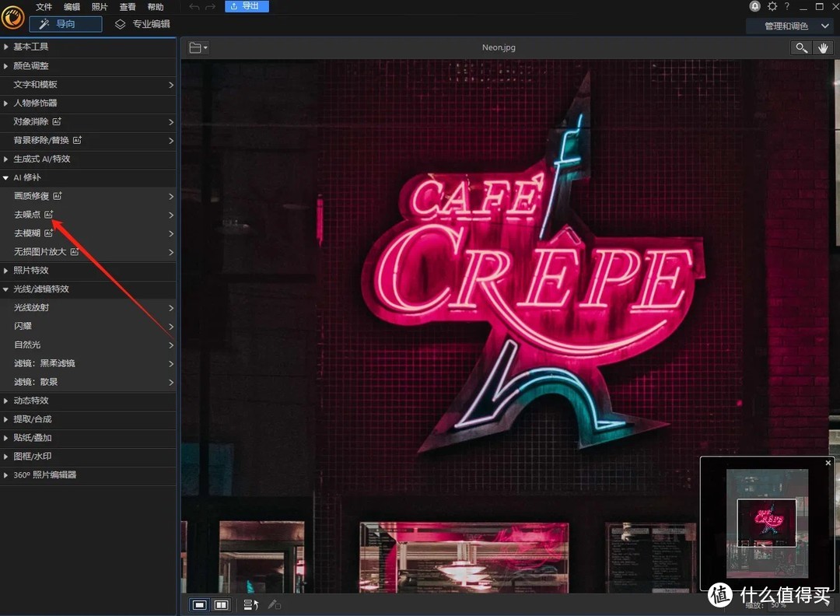
Task: Click the pencil edit icon
Action: (274, 605)
